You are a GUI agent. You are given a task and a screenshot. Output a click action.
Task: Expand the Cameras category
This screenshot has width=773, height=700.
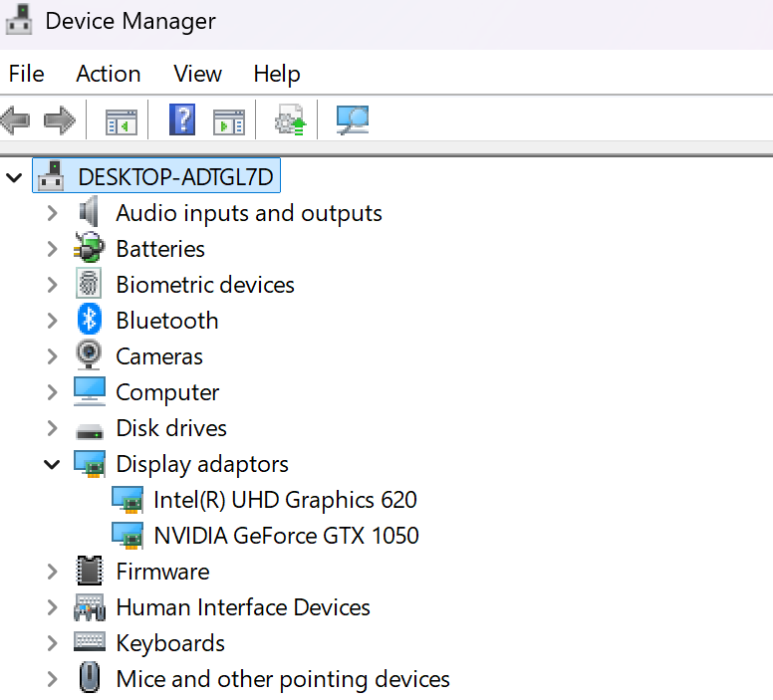click(x=52, y=356)
